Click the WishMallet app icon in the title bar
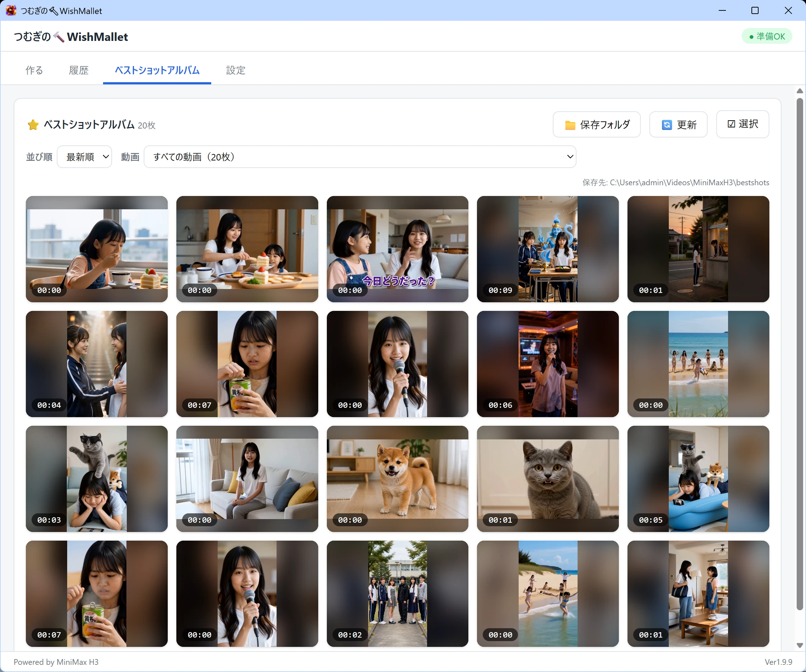This screenshot has width=806, height=672. [x=11, y=10]
